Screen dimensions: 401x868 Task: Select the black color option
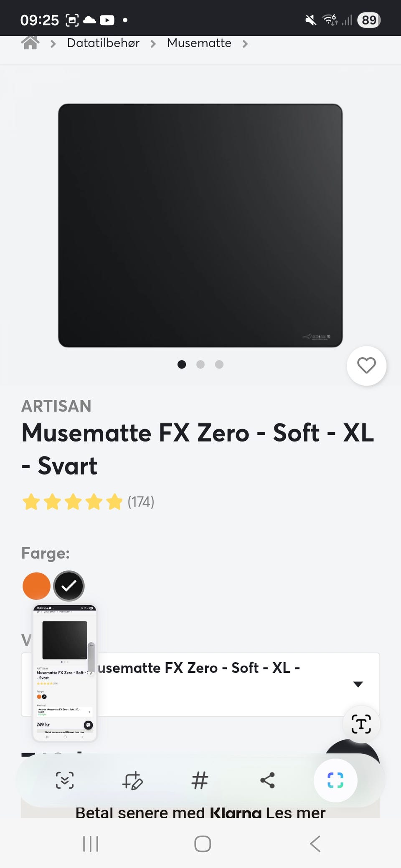[x=69, y=586]
